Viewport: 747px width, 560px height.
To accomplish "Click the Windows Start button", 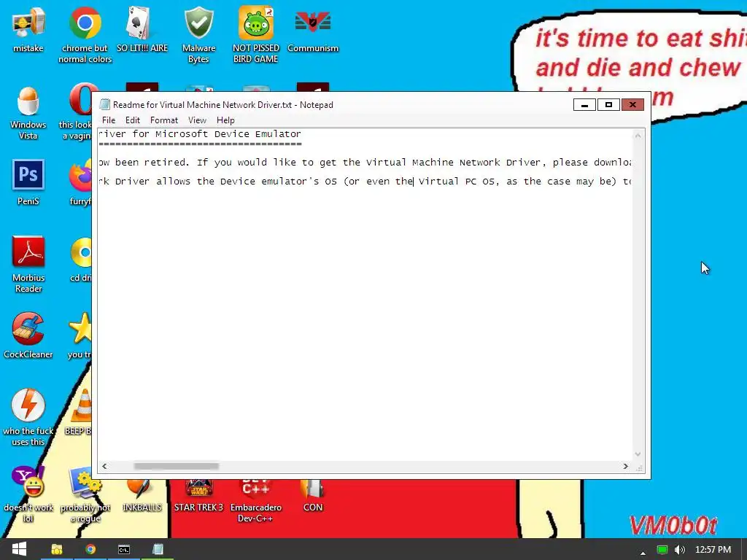I will point(19,549).
